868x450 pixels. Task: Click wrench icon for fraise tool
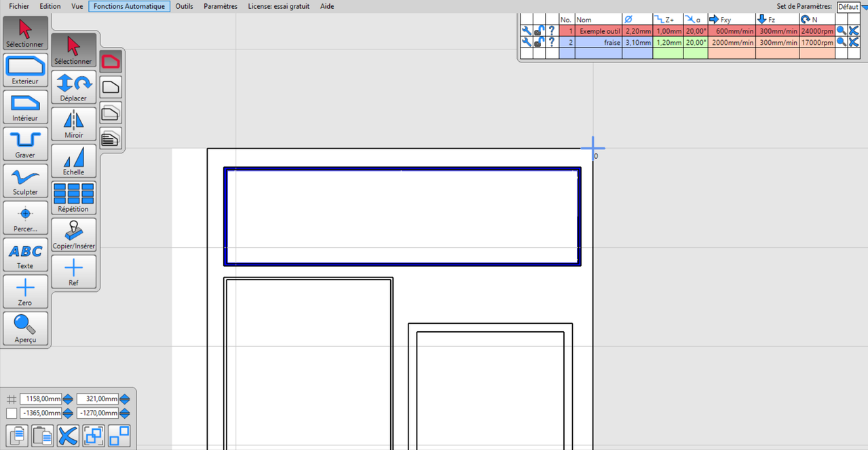pos(526,42)
